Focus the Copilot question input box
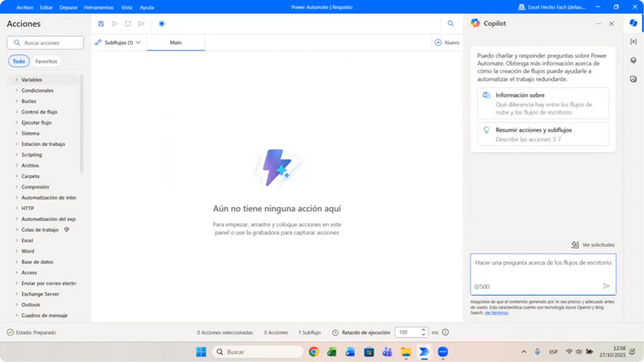 pyautogui.click(x=543, y=275)
